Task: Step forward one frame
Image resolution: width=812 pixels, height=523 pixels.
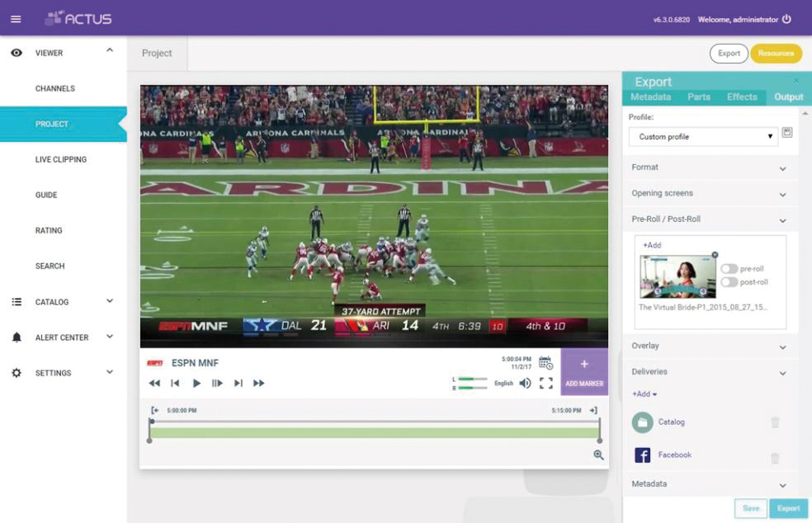Action: click(217, 384)
